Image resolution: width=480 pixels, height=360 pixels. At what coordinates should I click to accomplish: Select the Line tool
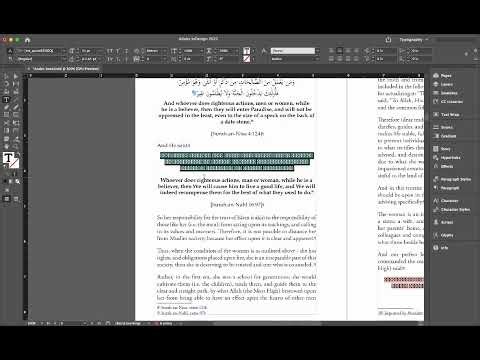(x=15, y=99)
